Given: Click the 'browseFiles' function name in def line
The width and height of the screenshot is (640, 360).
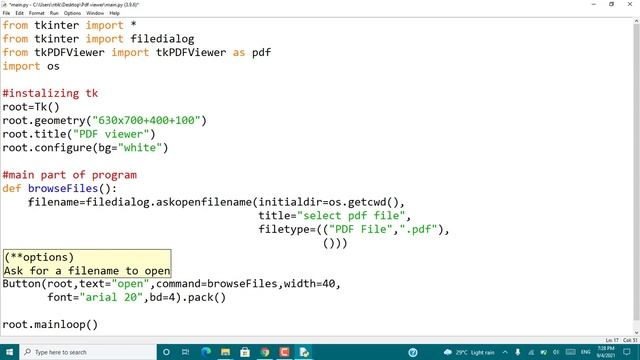Looking at the screenshot, I should pyautogui.click(x=63, y=189).
